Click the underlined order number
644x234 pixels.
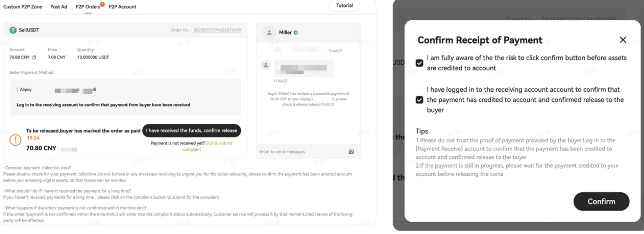217,30
